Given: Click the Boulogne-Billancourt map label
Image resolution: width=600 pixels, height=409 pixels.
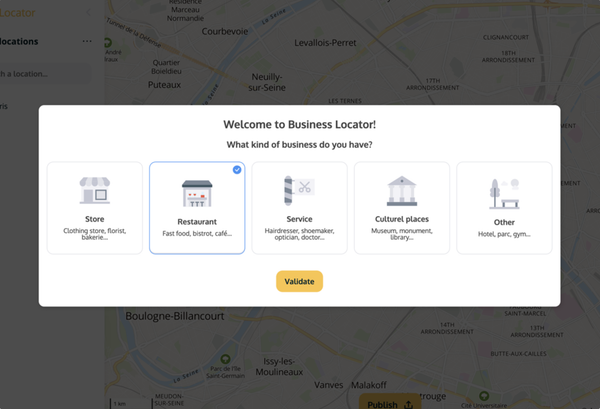Looking at the screenshot, I should point(175,316).
